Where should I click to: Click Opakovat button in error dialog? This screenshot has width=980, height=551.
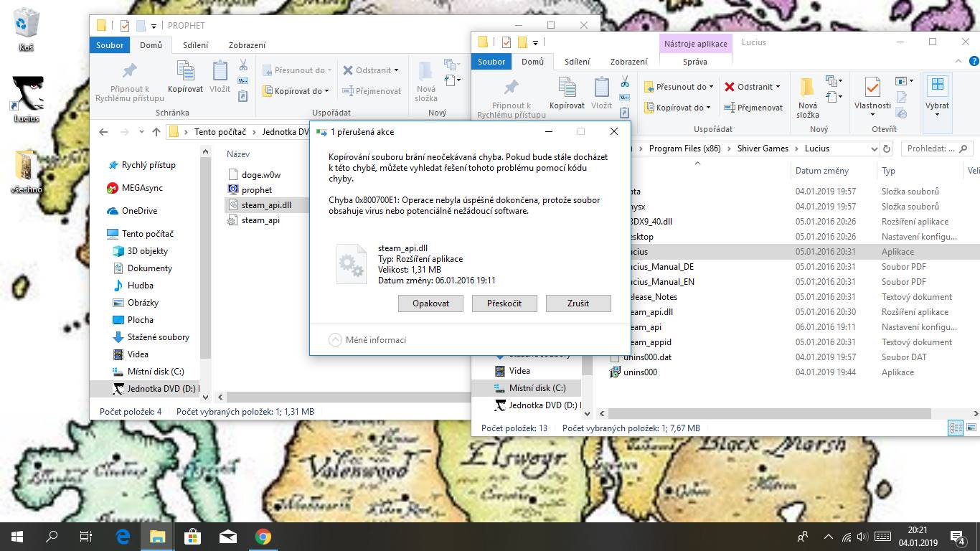click(430, 303)
